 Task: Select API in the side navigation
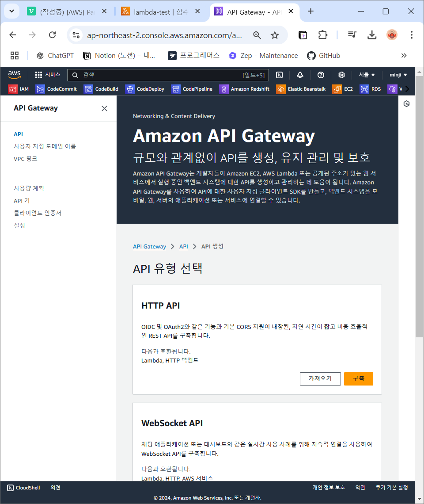[18, 134]
